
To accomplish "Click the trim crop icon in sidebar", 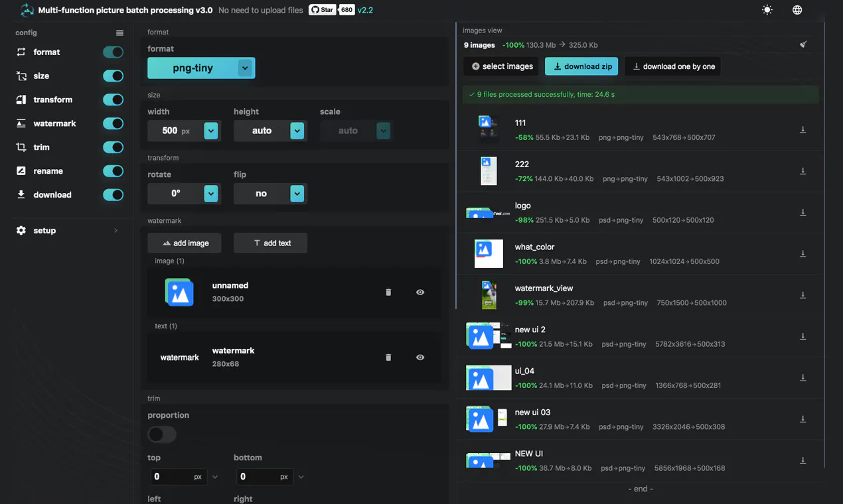I will 21,147.
